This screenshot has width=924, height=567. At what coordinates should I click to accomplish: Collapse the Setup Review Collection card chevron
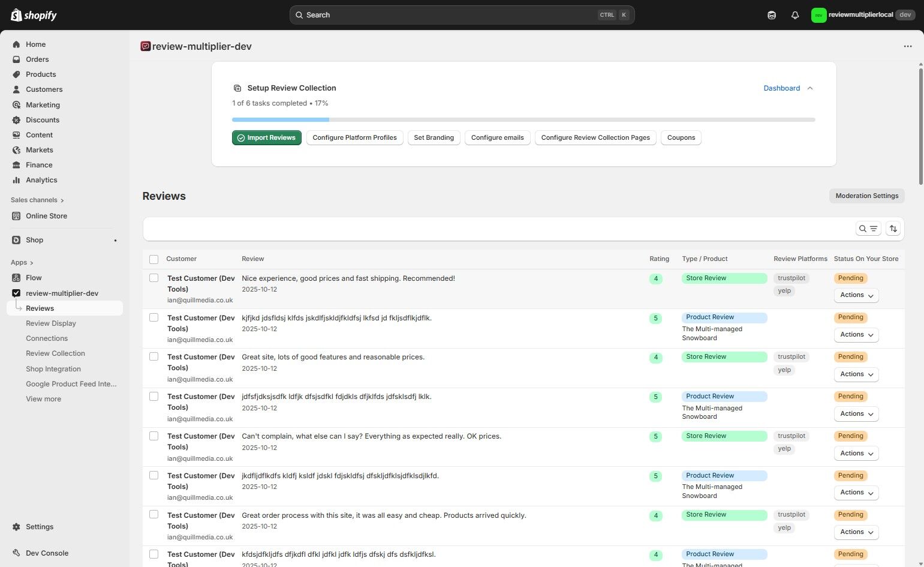point(810,88)
